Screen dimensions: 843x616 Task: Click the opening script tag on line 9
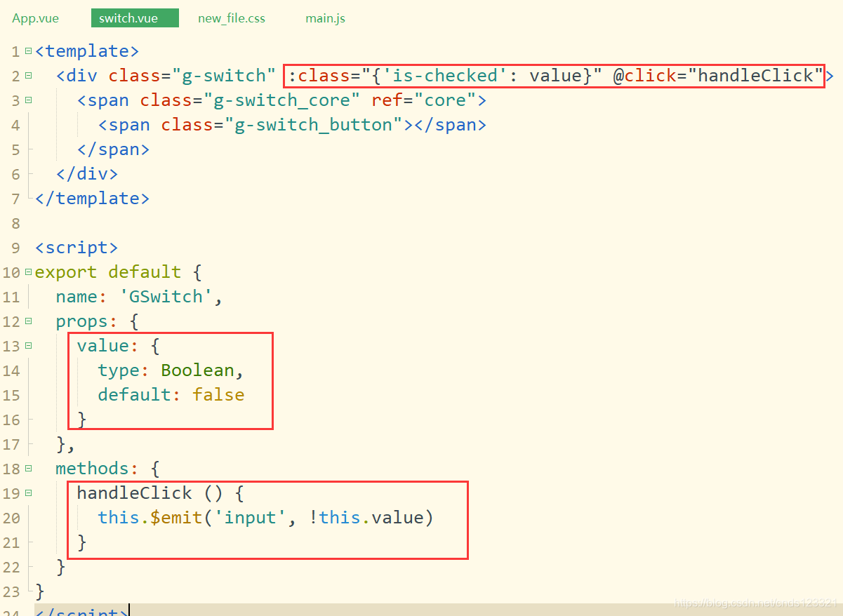77,248
